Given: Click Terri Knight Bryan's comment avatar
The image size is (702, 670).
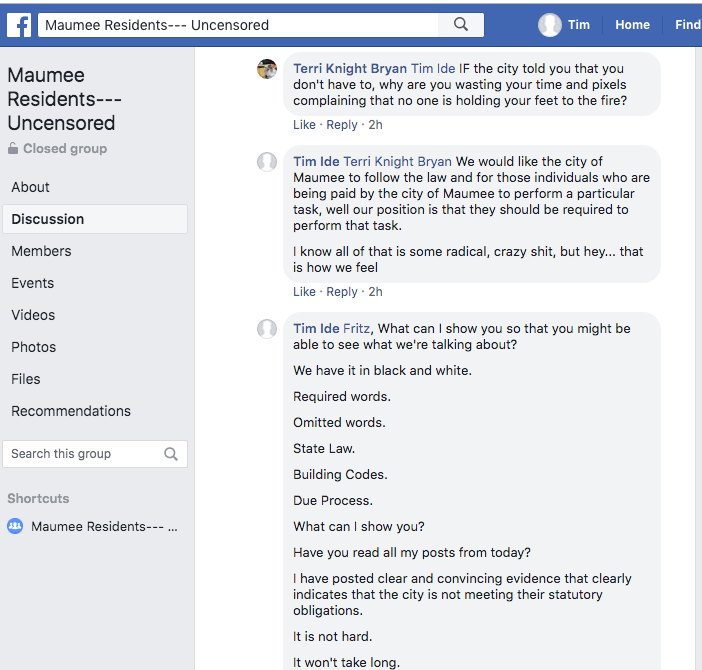Looking at the screenshot, I should [267, 69].
